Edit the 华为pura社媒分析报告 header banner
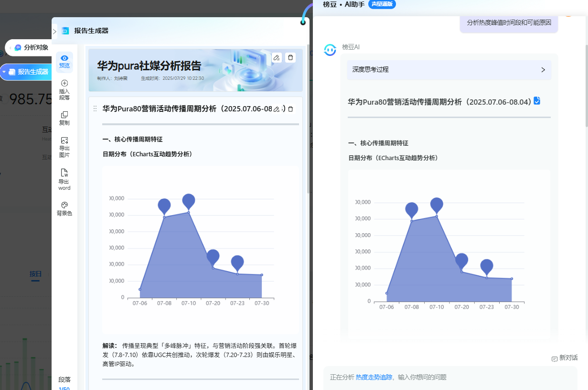Image resolution: width=588 pixels, height=390 pixels. click(x=277, y=58)
